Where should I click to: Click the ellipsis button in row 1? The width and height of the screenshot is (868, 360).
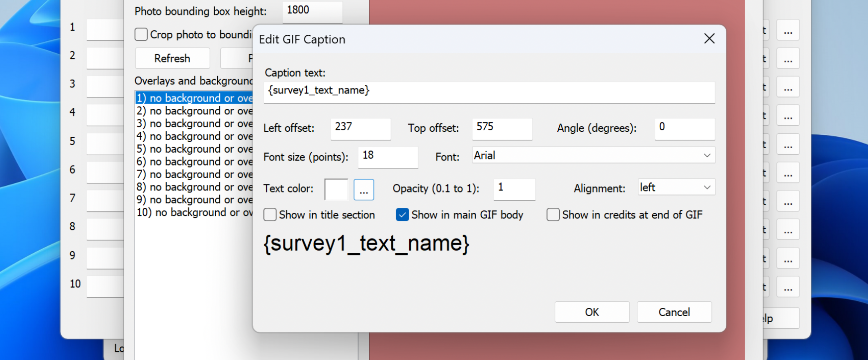(788, 30)
